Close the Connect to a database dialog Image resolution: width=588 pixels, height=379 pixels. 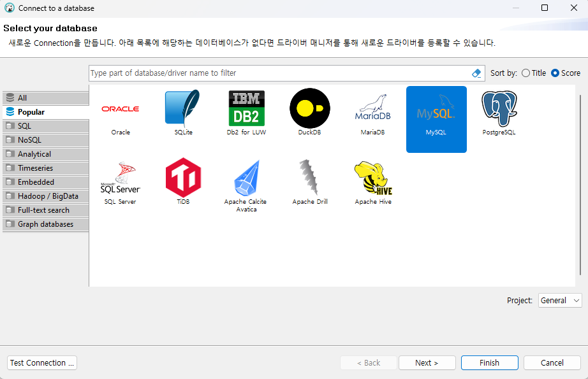(x=574, y=8)
